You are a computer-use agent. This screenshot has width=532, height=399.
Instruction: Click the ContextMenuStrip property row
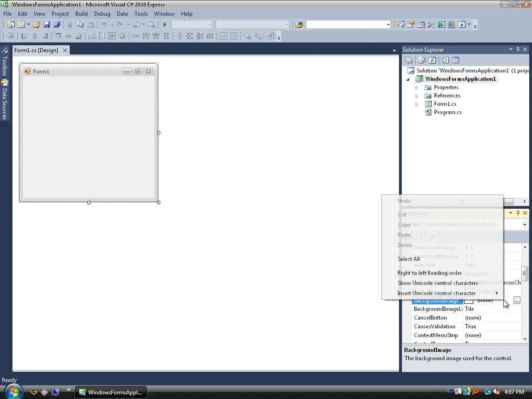pyautogui.click(x=466, y=335)
